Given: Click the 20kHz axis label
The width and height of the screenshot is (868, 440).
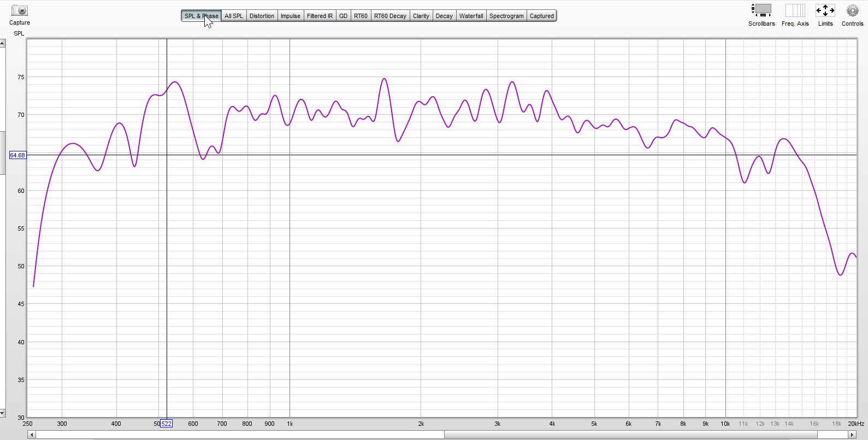Looking at the screenshot, I should 856,424.
